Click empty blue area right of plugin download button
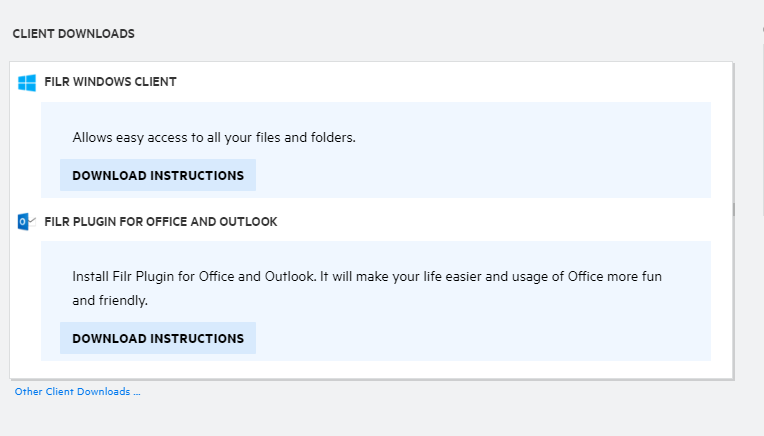 click(480, 338)
